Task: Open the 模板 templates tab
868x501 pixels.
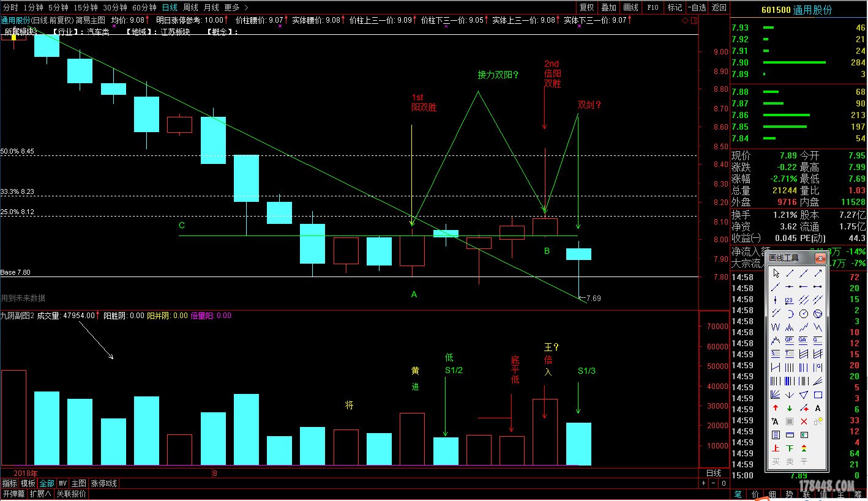Action: [28, 483]
